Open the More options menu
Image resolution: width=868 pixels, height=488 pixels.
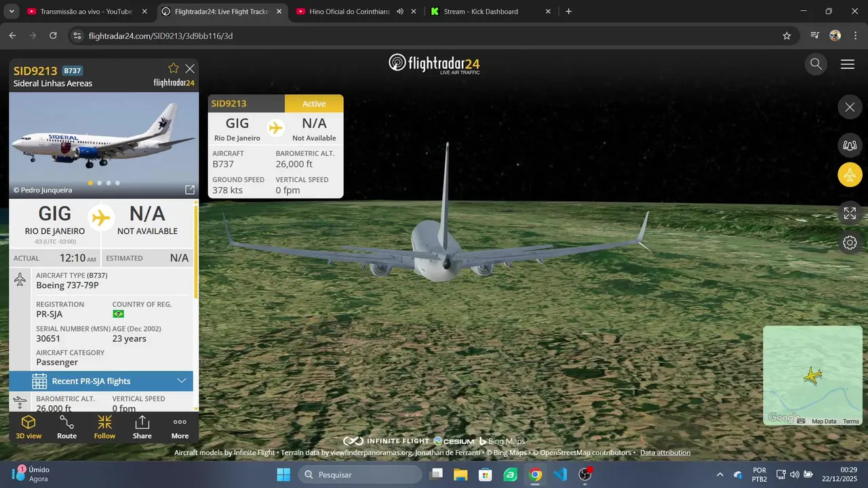click(180, 428)
